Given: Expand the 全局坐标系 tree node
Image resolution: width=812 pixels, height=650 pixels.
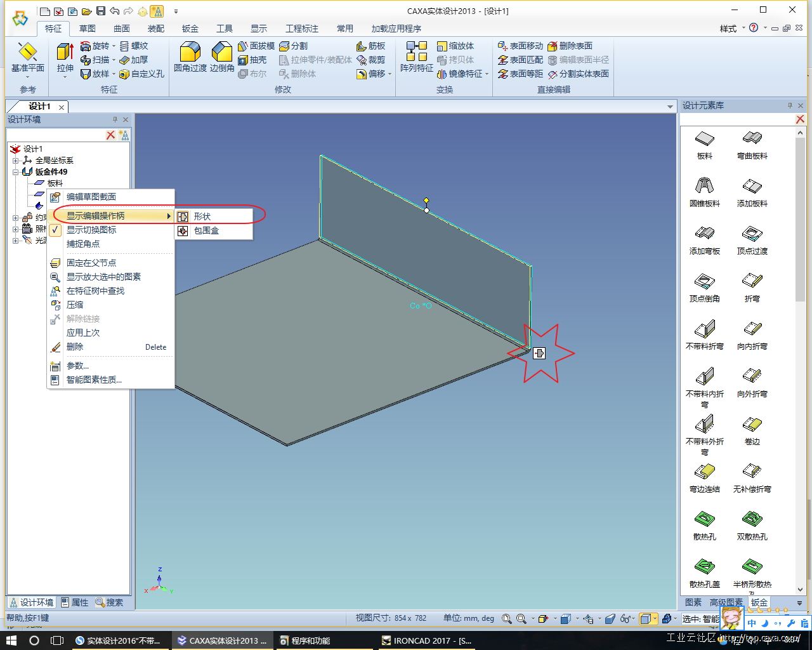Looking at the screenshot, I should (16, 161).
